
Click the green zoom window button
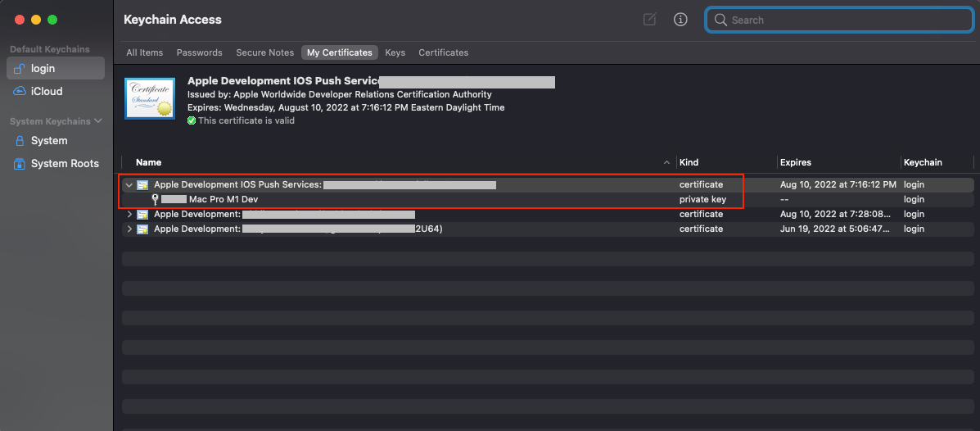pos(52,20)
